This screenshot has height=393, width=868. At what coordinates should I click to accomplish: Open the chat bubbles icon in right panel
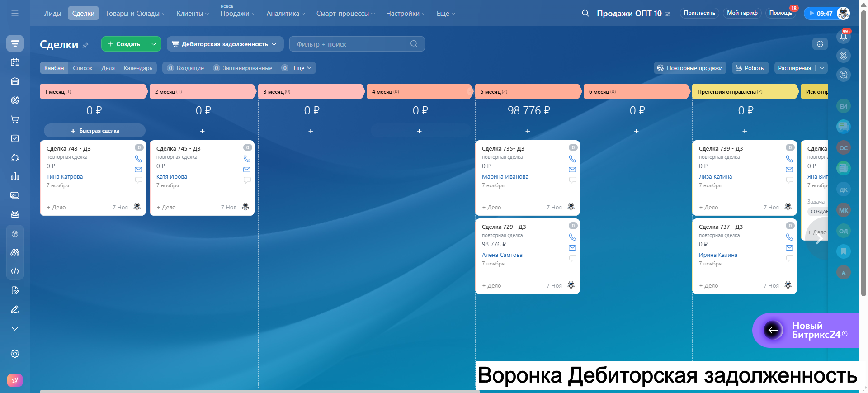844,126
